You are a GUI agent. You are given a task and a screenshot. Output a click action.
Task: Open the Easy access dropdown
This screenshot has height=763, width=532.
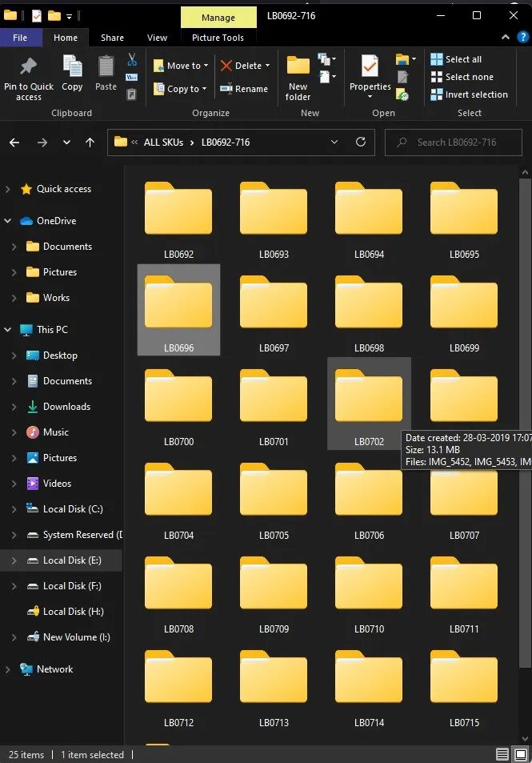(326, 77)
